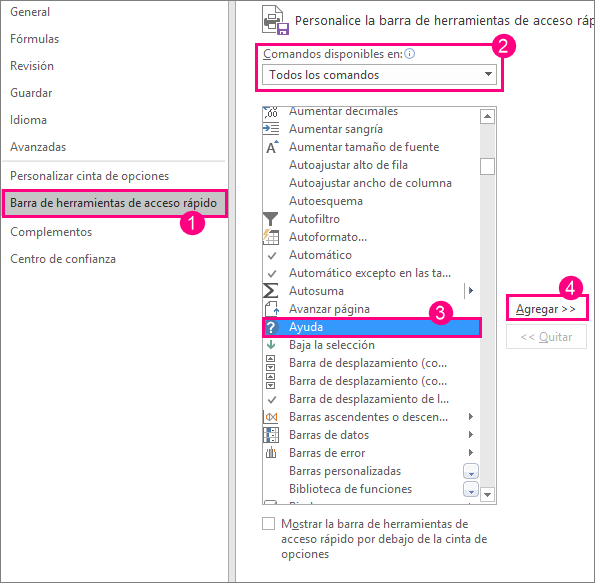The height and width of the screenshot is (583, 595).
Task: Click the Autofiltro funnel icon
Action: 271,219
